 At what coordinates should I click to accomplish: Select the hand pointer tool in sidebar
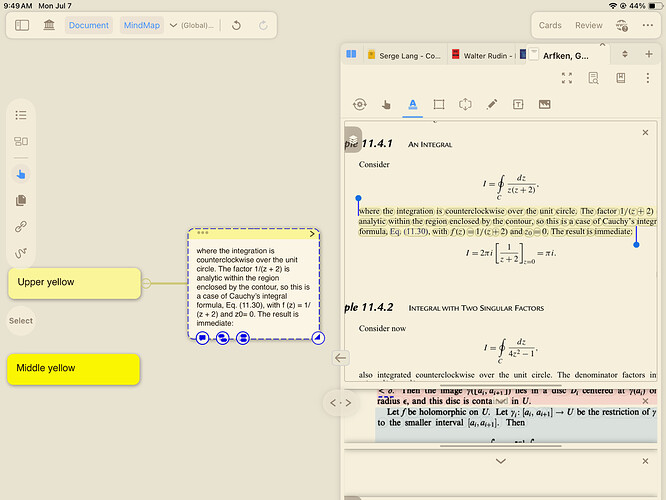click(x=21, y=174)
